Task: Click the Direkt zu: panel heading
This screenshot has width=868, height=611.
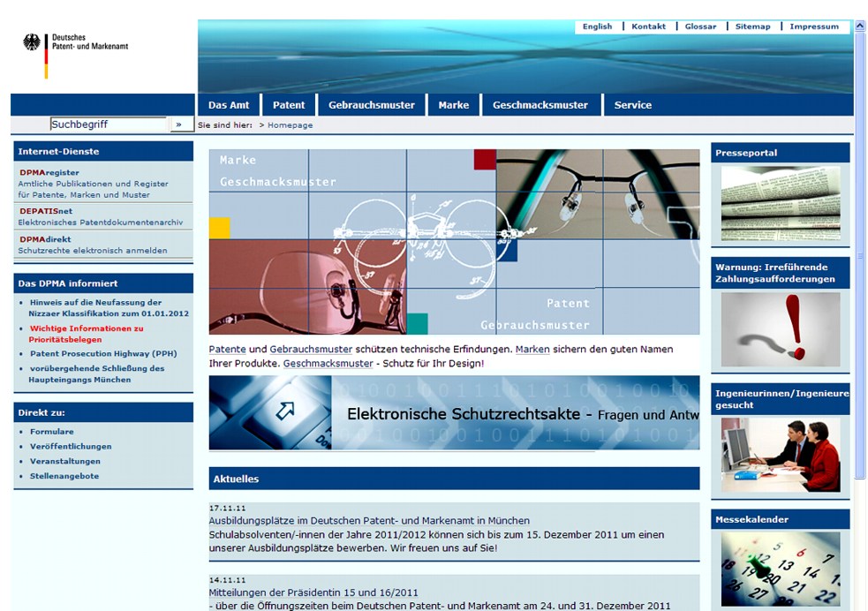Action: coord(42,413)
